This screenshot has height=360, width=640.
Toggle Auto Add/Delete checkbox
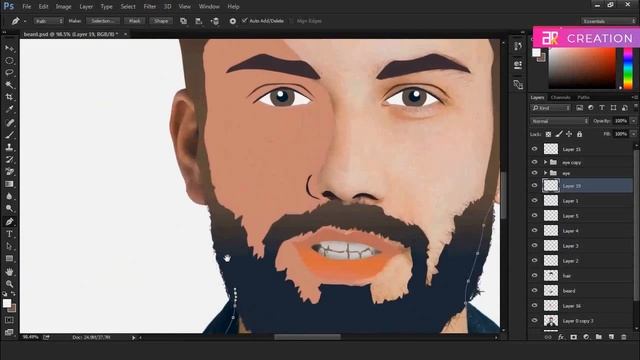[244, 20]
